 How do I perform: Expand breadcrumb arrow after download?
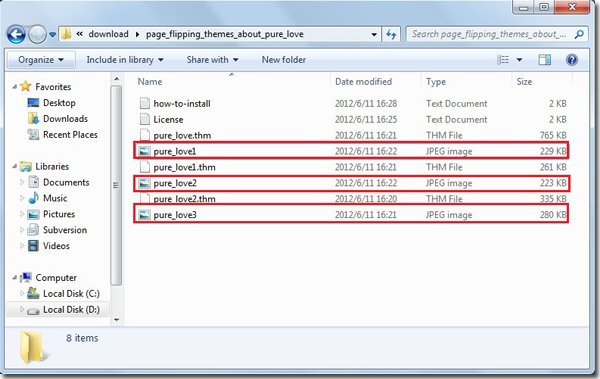pos(137,34)
